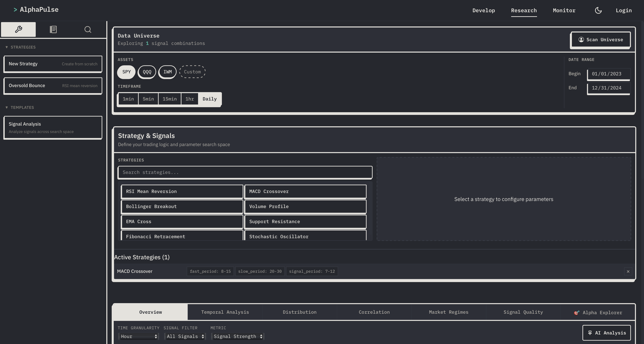Screen dimensions: 644x344
Task: Create a New Strategy from scratch
Action: (53, 64)
